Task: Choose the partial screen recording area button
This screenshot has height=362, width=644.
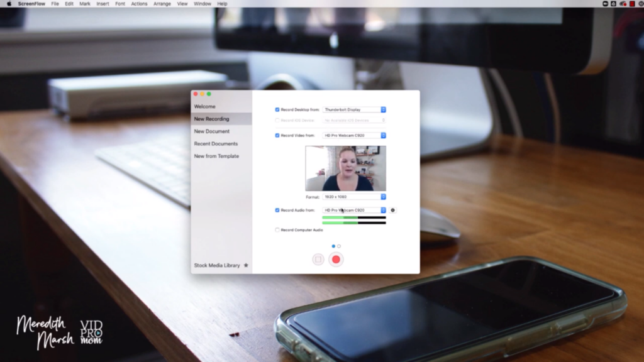Action: 318,260
